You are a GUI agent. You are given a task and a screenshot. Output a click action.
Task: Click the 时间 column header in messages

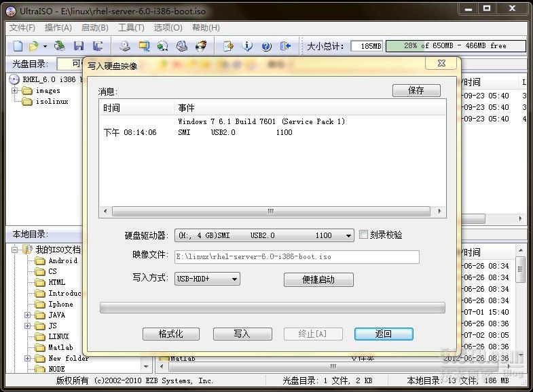click(x=136, y=108)
